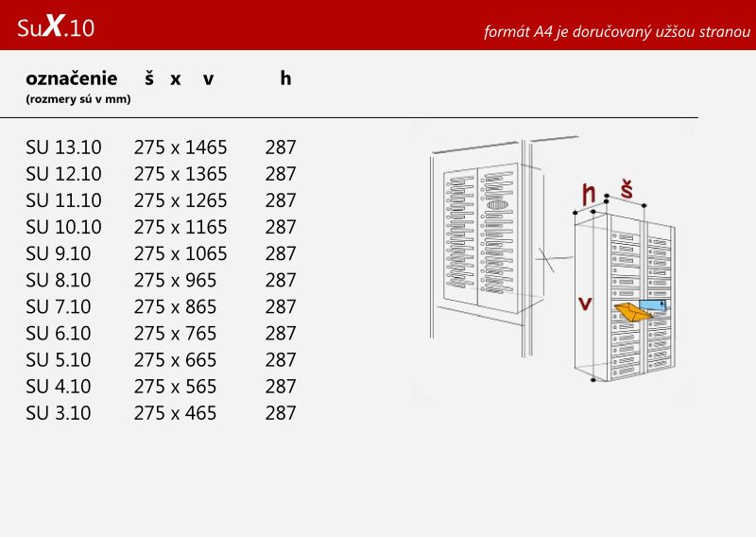Select the SU 8.10 row label
The width and height of the screenshot is (756, 537).
click(x=59, y=280)
